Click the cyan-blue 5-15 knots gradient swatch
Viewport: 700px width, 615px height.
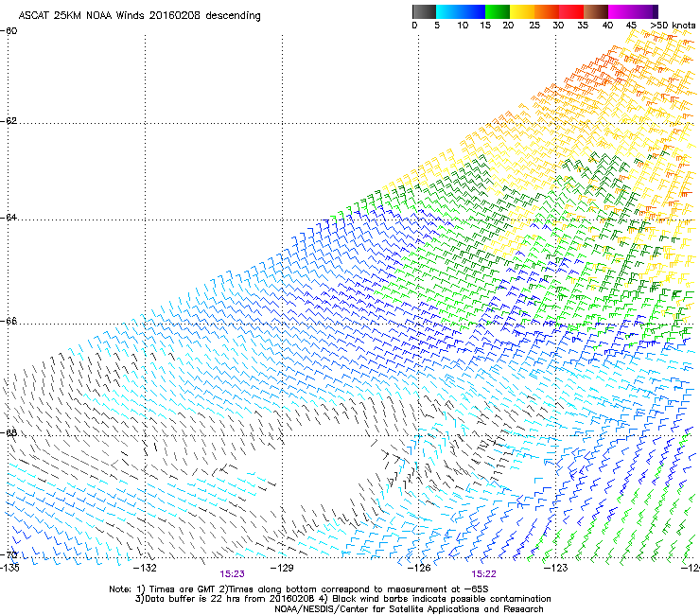pos(461,11)
